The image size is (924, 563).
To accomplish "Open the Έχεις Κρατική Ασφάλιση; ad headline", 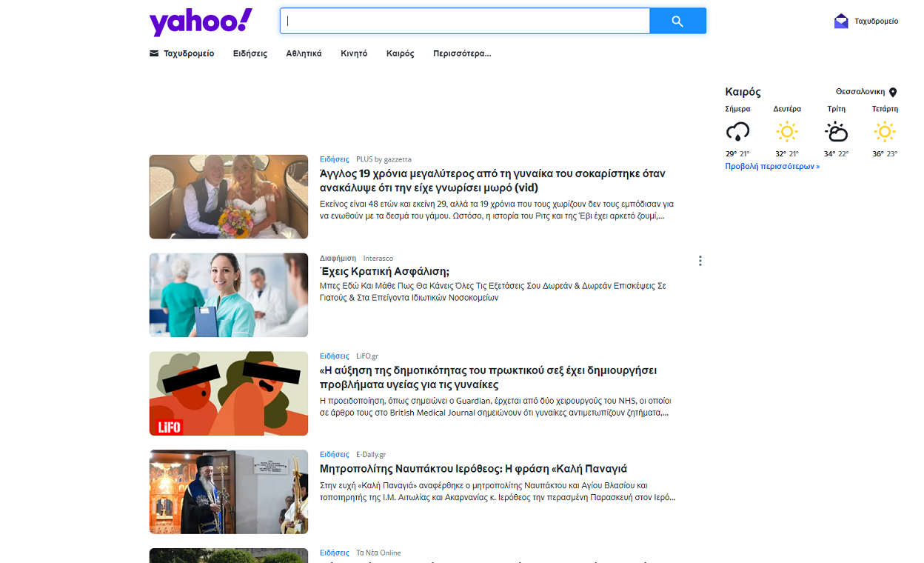I will click(x=385, y=272).
